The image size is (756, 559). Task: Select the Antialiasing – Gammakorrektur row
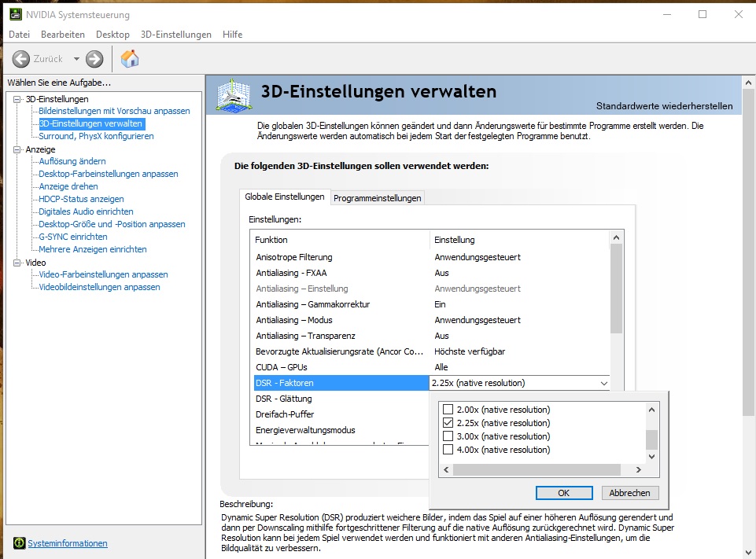pyautogui.click(x=432, y=304)
